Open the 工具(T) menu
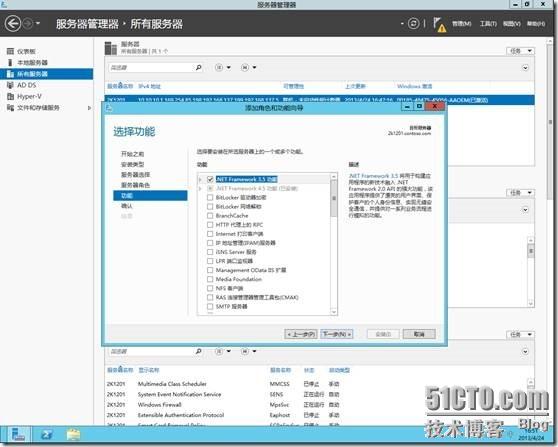 click(488, 24)
